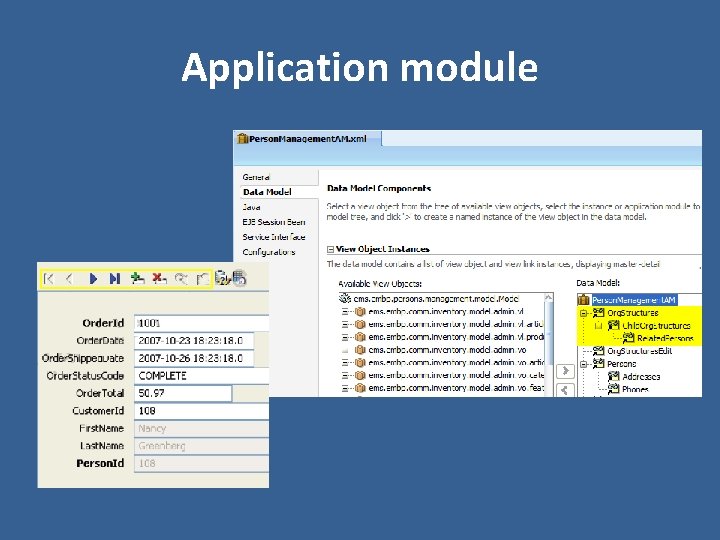The image size is (720, 540).
Task: Select the PersonManagementAM.xml editor tab
Action: 308,138
